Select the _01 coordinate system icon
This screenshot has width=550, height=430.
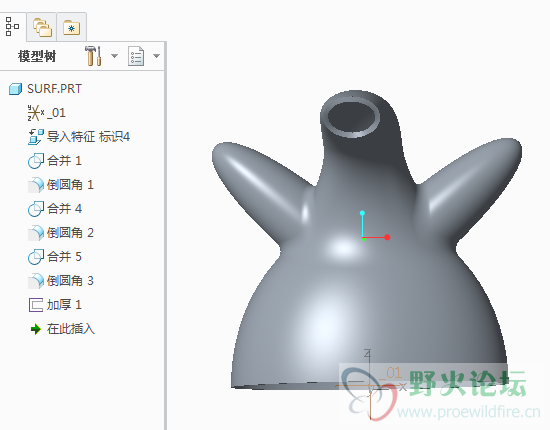(x=36, y=113)
